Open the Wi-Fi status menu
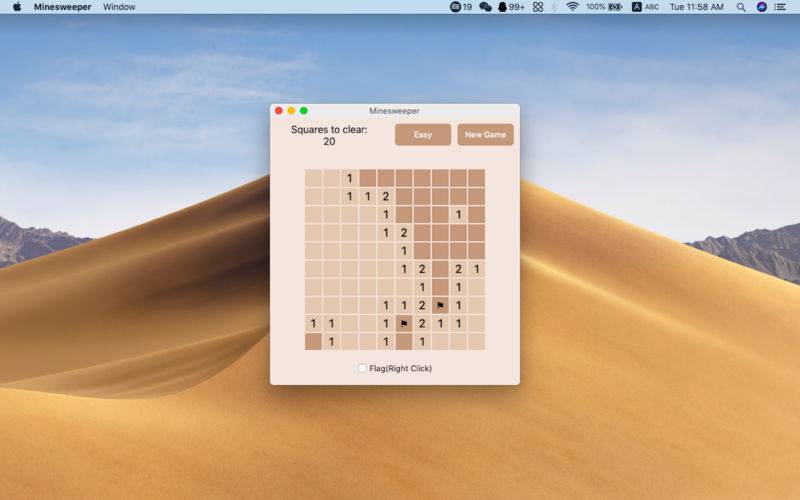This screenshot has width=800, height=500. [572, 7]
